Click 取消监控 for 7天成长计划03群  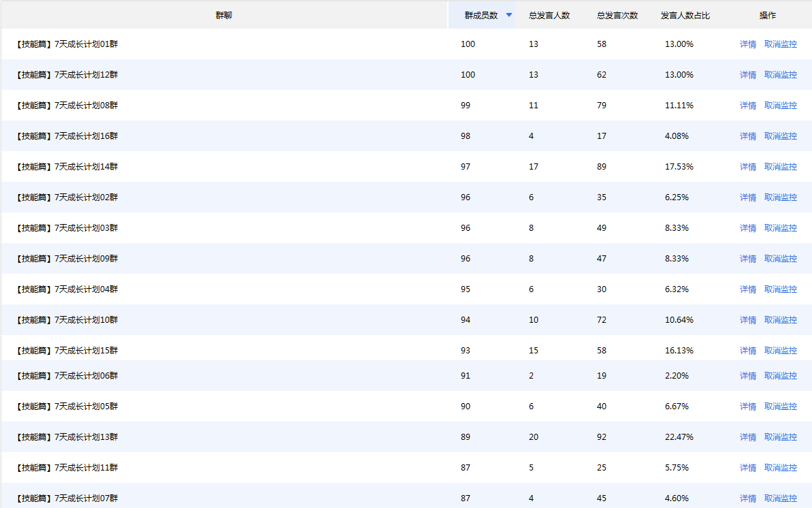780,228
